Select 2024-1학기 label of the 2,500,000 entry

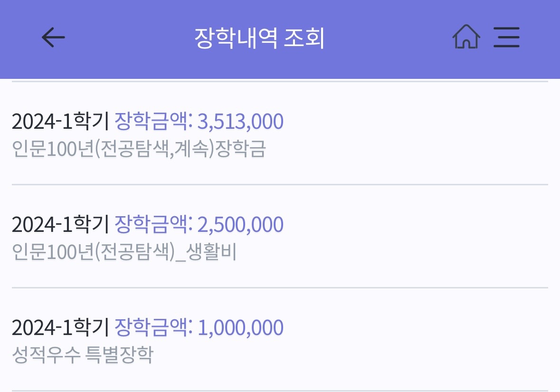tap(61, 225)
